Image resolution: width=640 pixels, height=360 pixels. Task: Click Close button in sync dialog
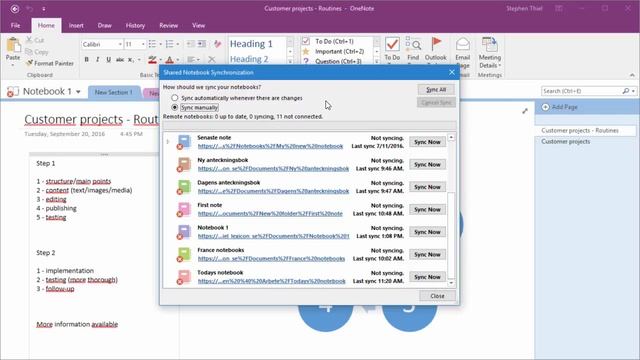click(x=437, y=296)
